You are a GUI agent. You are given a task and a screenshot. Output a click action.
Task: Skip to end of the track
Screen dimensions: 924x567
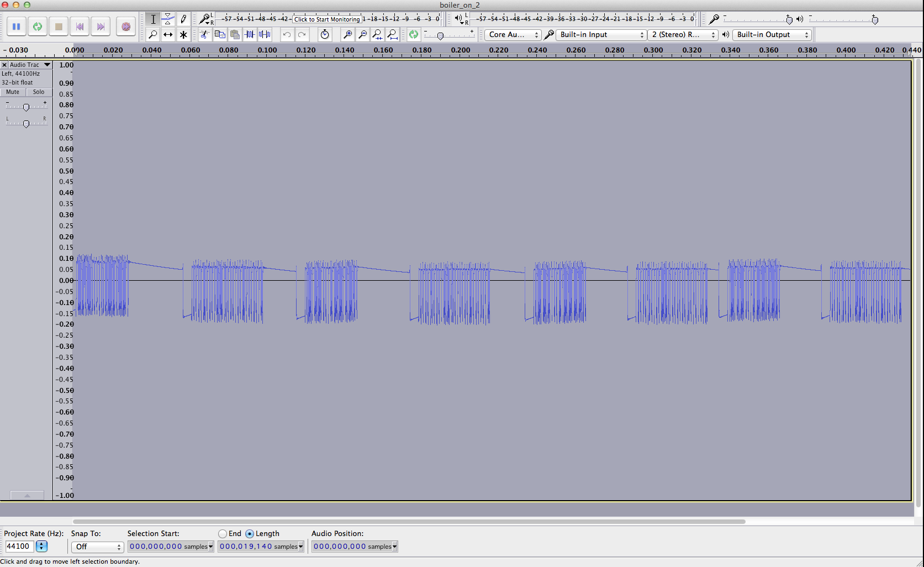click(x=101, y=27)
